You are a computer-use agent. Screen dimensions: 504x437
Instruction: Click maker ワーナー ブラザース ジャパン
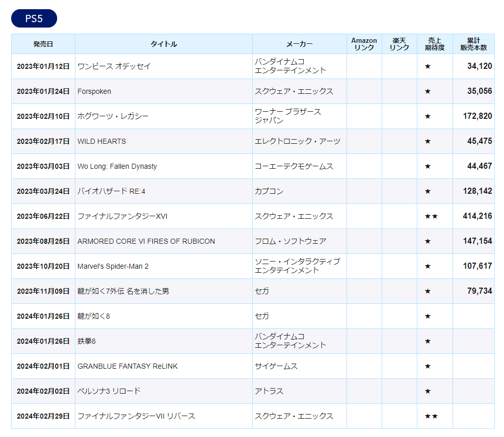coord(288,116)
